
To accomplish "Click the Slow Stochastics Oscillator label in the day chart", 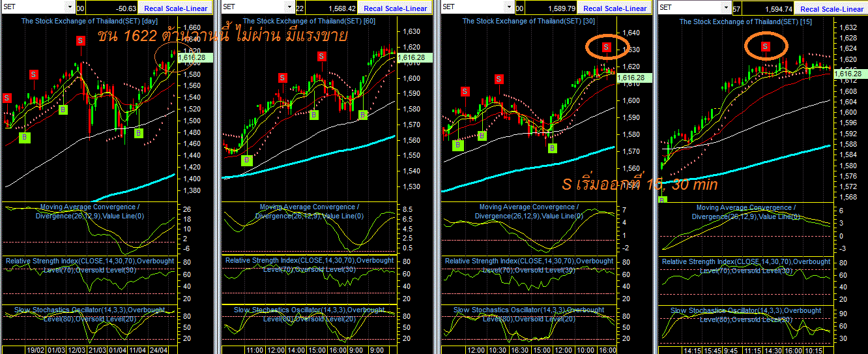I will point(89,314).
